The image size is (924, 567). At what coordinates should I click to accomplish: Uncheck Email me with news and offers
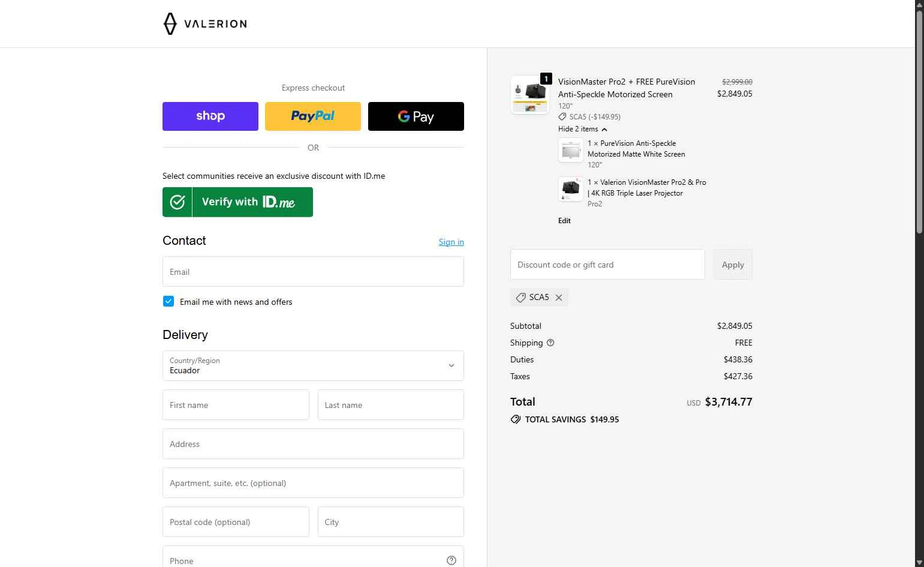pos(168,301)
